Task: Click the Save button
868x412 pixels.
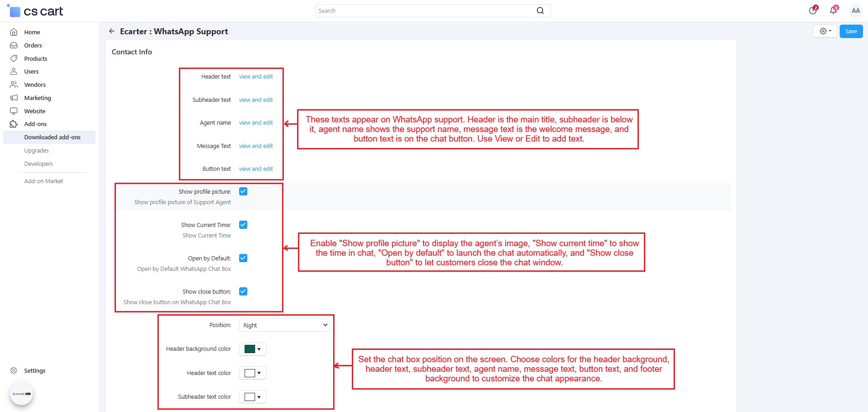Action: click(x=851, y=31)
